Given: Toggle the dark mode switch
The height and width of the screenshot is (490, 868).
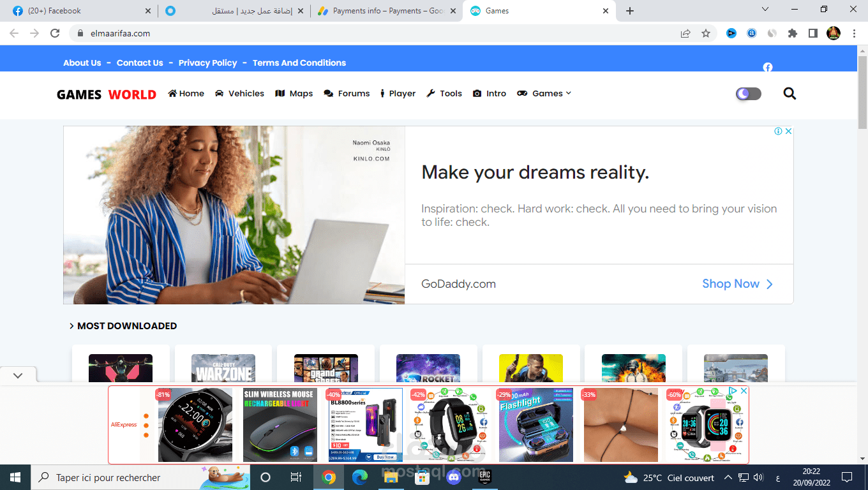Looking at the screenshot, I should [x=749, y=94].
